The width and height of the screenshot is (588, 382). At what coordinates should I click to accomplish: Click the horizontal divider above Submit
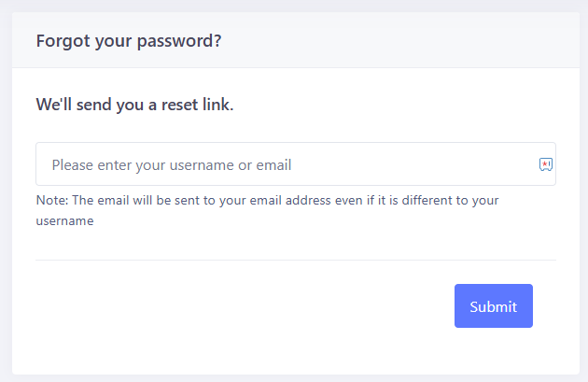pos(296,260)
